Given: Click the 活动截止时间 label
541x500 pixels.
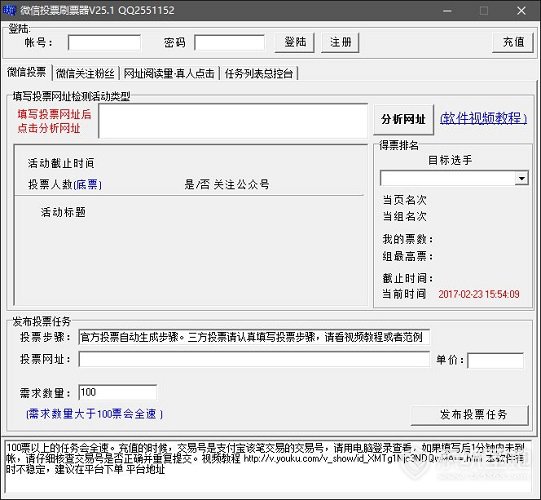Looking at the screenshot, I should coord(61,163).
